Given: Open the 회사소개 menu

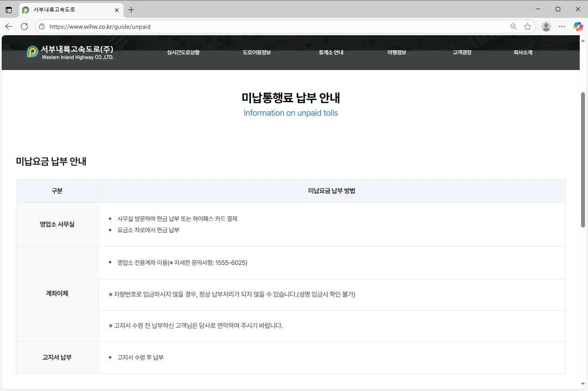Looking at the screenshot, I should 522,52.
